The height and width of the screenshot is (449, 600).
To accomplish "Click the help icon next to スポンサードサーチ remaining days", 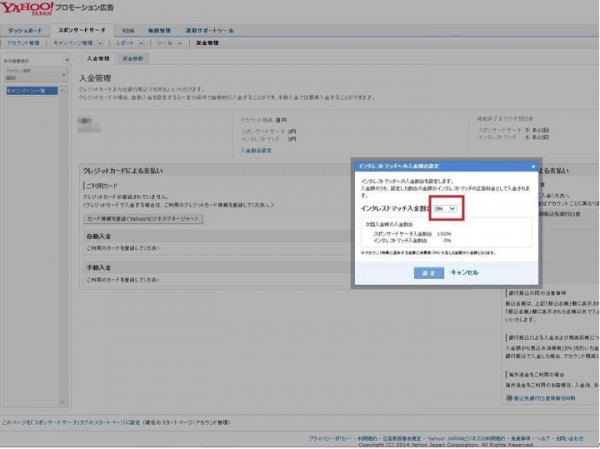I will tap(527, 130).
